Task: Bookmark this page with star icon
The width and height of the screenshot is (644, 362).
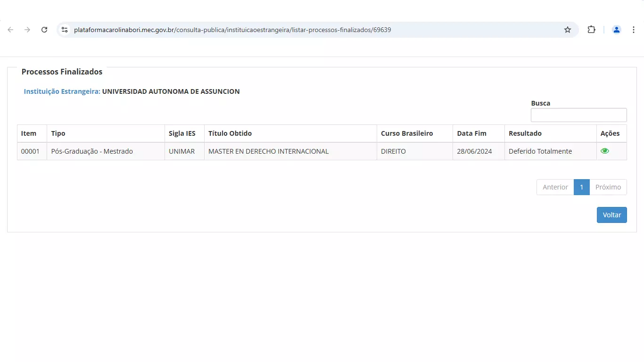Action: click(x=568, y=30)
